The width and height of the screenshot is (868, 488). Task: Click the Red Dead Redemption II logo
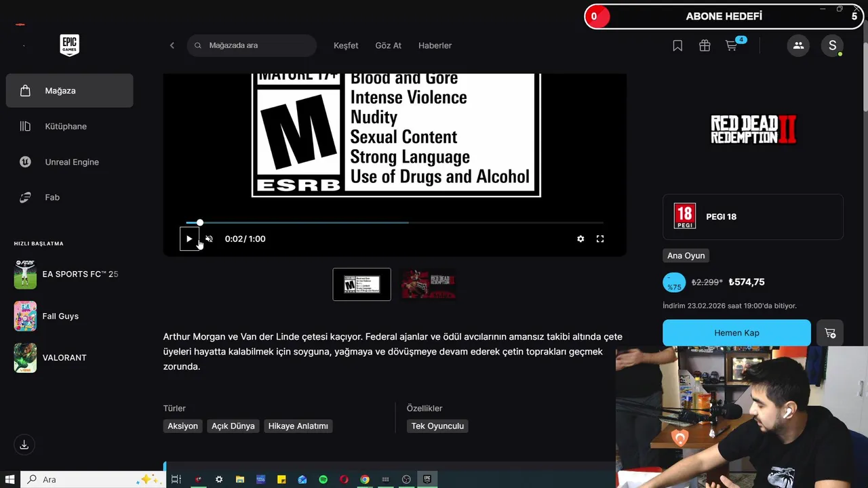(x=753, y=129)
